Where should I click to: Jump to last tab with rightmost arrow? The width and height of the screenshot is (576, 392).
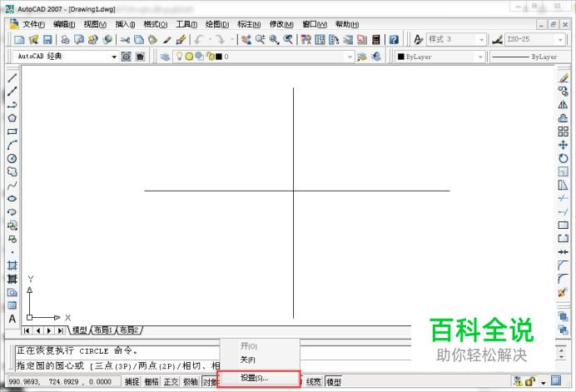(60, 330)
